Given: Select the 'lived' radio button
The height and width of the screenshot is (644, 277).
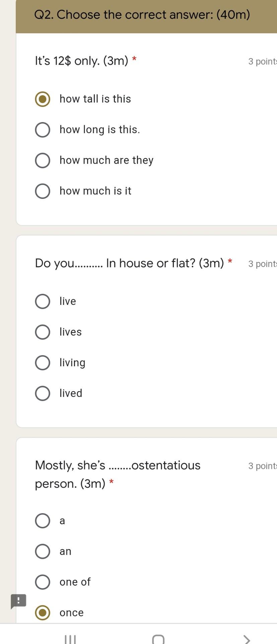Looking at the screenshot, I should pyautogui.click(x=43, y=393).
